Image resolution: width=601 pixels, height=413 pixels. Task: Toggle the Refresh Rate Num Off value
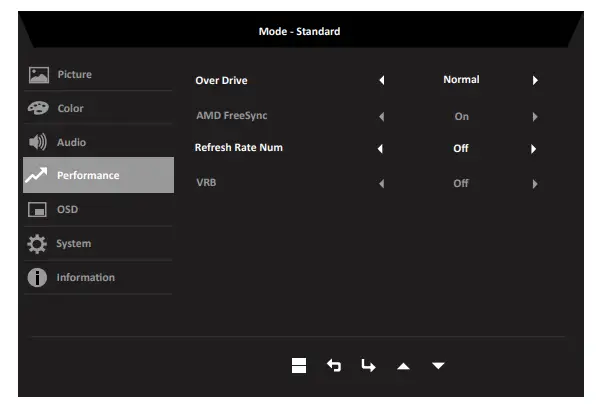[x=461, y=148]
